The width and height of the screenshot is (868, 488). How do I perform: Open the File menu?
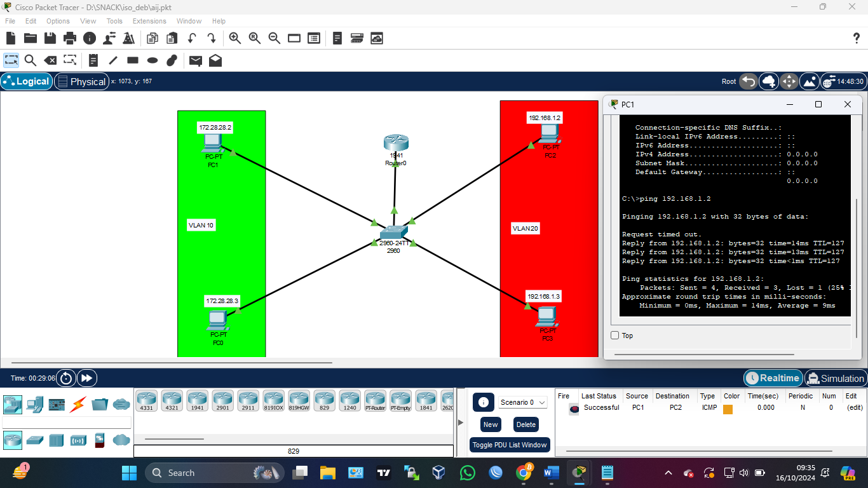click(x=10, y=21)
